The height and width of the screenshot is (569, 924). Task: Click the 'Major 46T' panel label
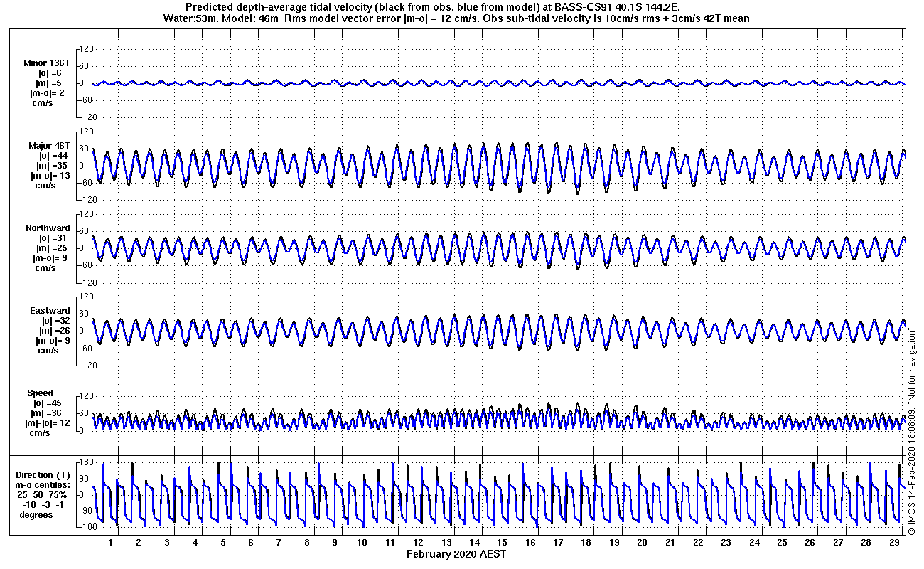pyautogui.click(x=50, y=146)
